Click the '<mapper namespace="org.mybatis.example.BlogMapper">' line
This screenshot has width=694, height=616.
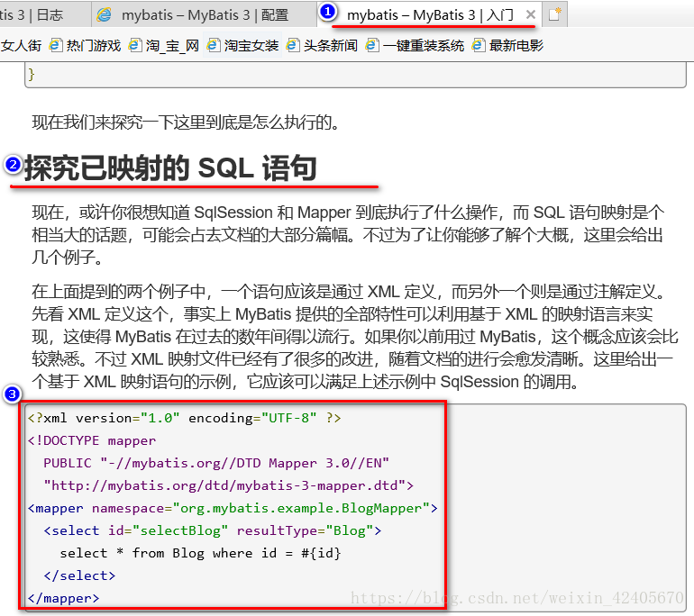(233, 508)
